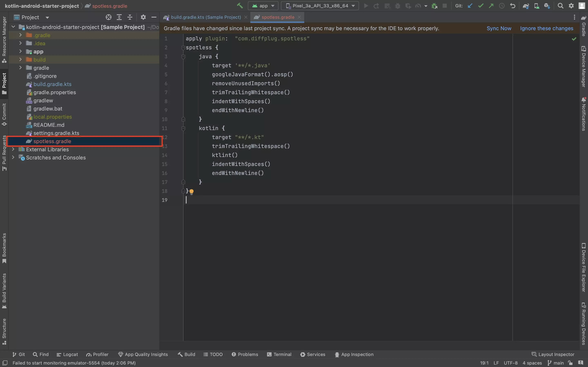Image resolution: width=588 pixels, height=367 pixels.
Task: Select the spotless.gradle tab in editor
Action: pos(277,17)
